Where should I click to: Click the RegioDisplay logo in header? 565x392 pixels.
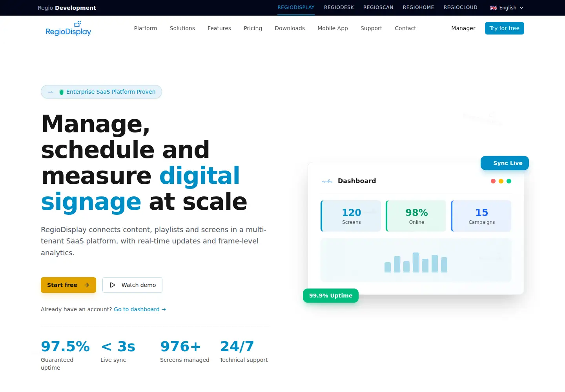[x=68, y=28]
